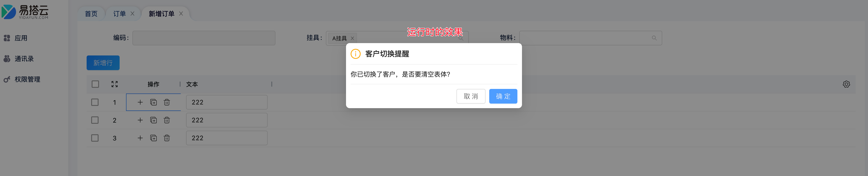868x176 pixels.
Task: Click the fullscreen expand icon in table header
Action: point(115,84)
